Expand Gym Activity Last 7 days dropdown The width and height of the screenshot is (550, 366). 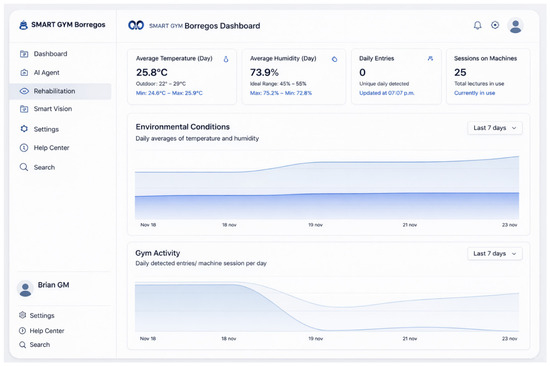pyautogui.click(x=495, y=253)
